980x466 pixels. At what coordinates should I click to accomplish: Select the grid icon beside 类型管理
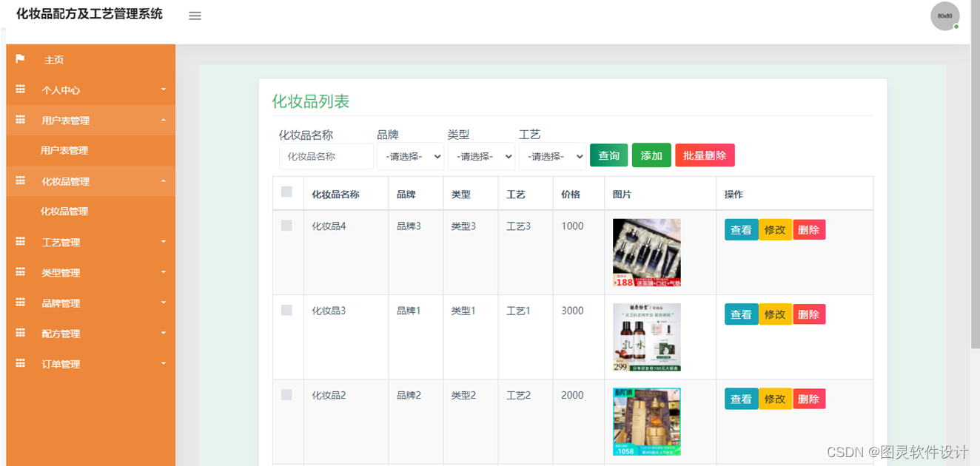tap(20, 272)
